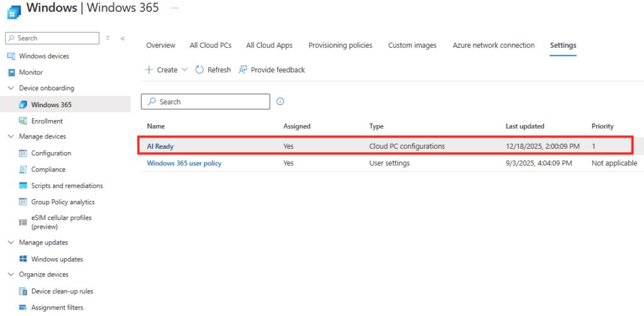This screenshot has height=316, width=644.
Task: Click the Windows devices icon in sidebar
Action: coord(11,56)
